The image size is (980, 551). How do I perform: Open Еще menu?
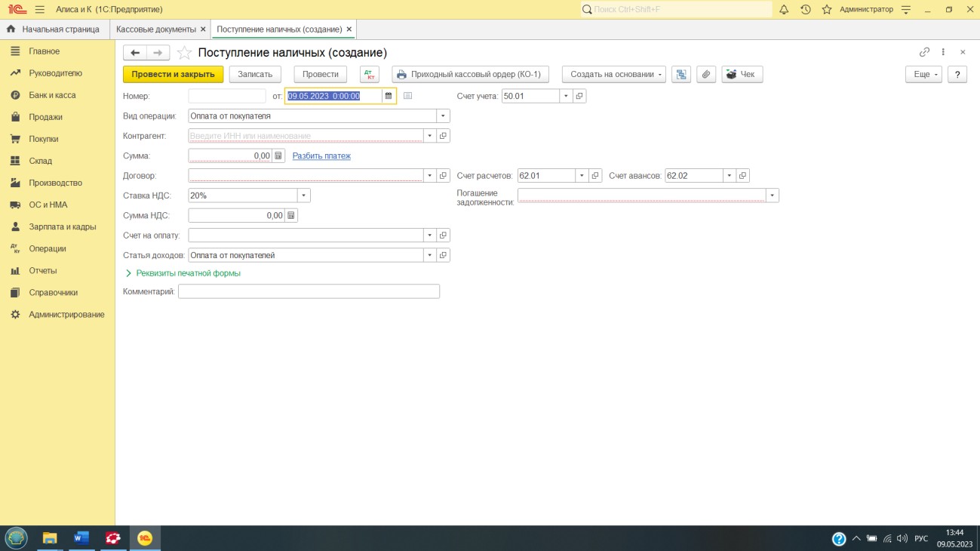tap(923, 74)
